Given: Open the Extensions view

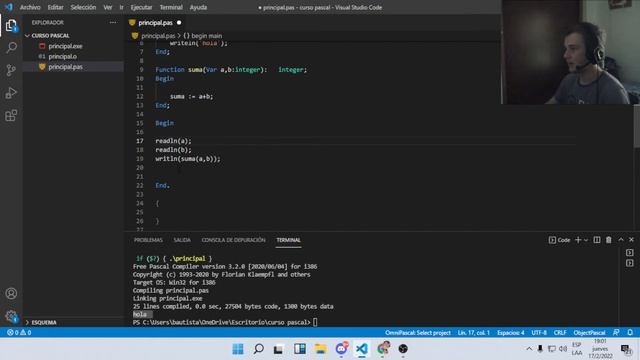Looking at the screenshot, I should point(11,116).
